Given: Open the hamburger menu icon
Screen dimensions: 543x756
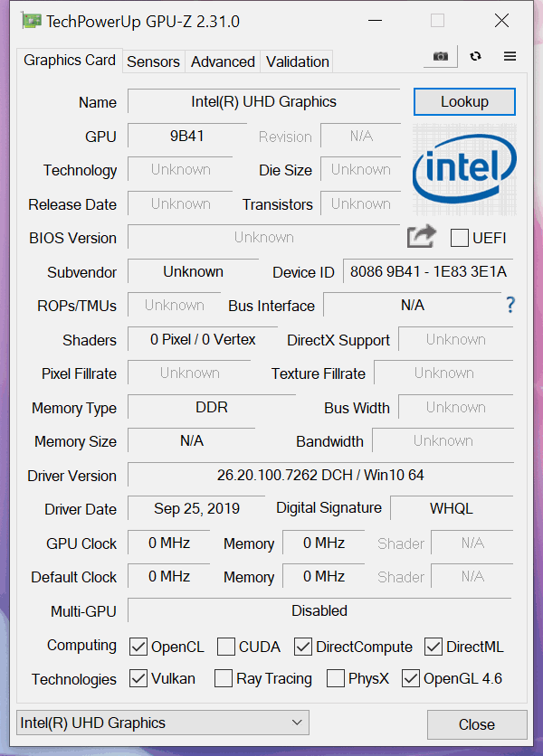Looking at the screenshot, I should pyautogui.click(x=510, y=56).
